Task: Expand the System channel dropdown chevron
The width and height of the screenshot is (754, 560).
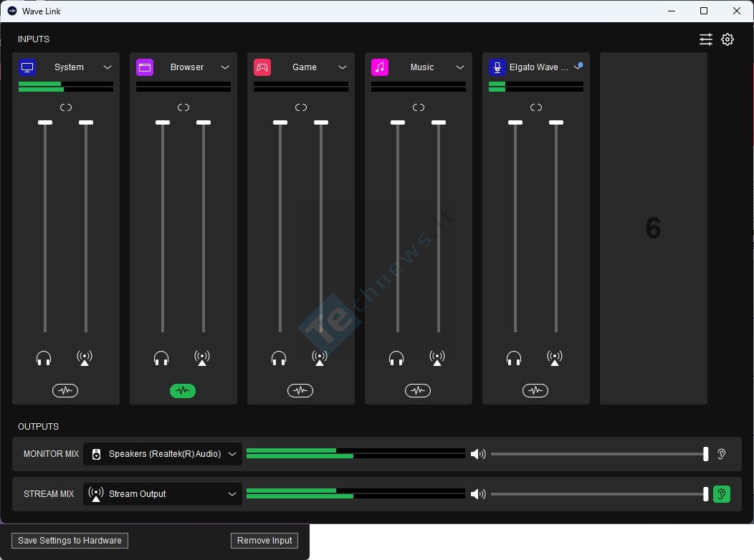Action: (108, 67)
